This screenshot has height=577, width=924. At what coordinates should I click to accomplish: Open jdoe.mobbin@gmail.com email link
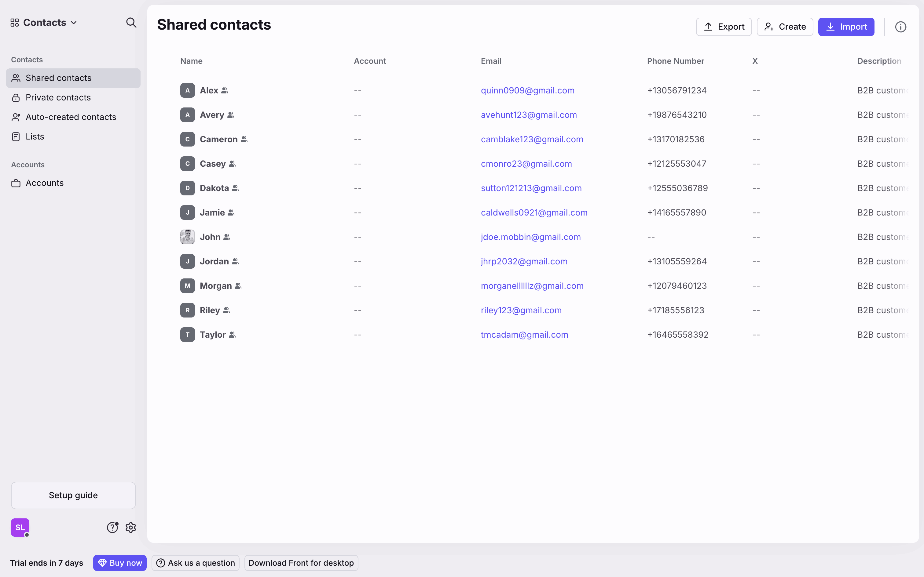click(x=530, y=237)
